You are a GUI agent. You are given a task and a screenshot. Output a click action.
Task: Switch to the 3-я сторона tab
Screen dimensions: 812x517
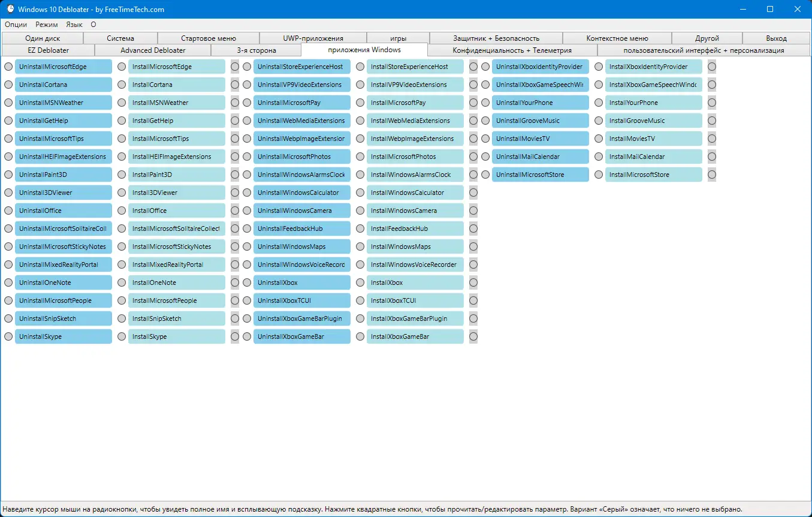[256, 50]
